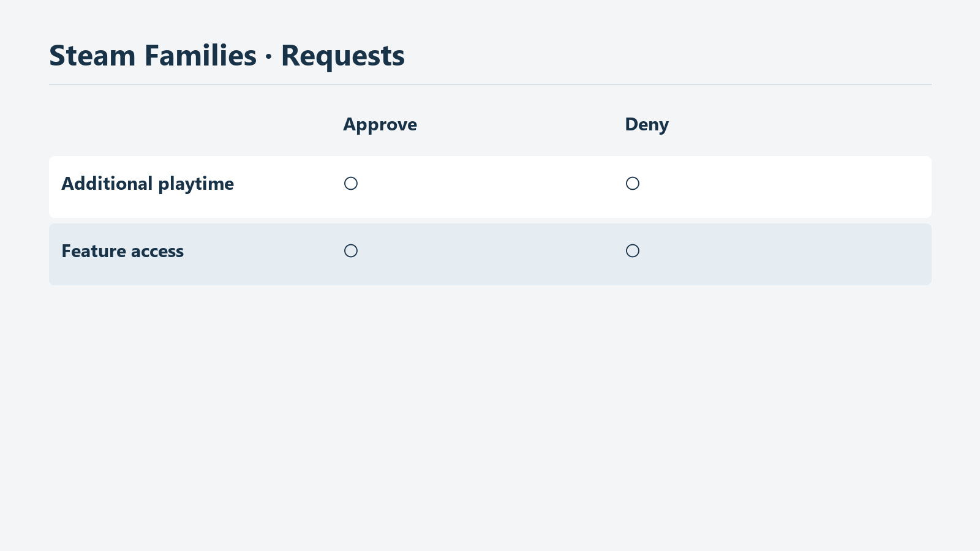Screen dimensions: 980x551
Task: Select the Feature access row label
Action: 123,251
